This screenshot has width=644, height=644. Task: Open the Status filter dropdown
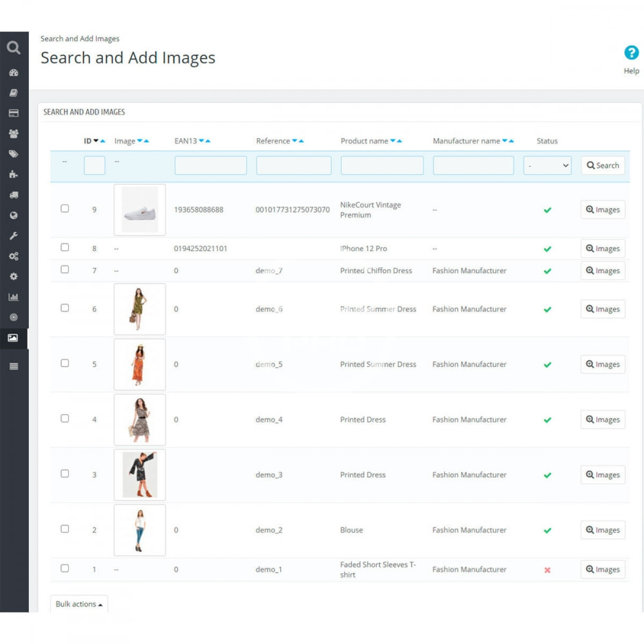click(x=547, y=166)
